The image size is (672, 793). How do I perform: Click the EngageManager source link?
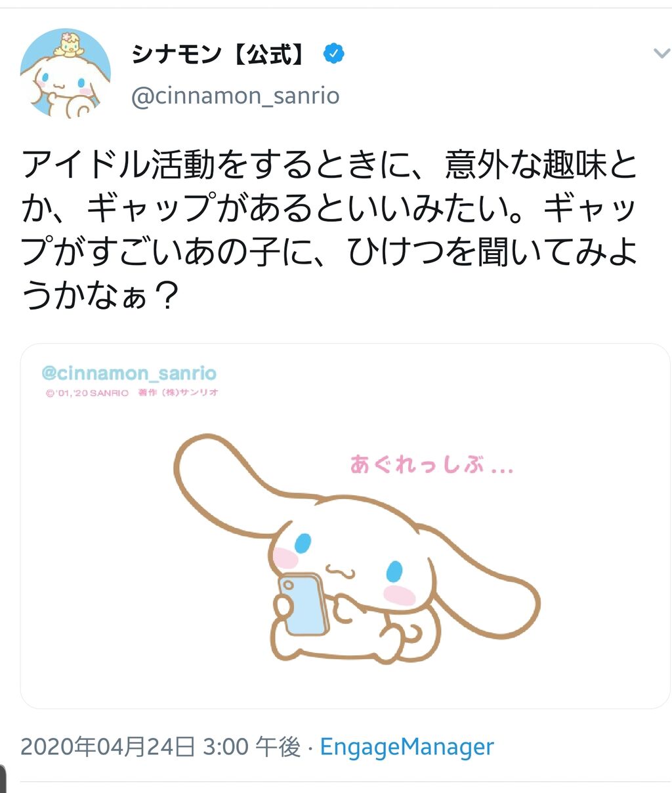[407, 747]
